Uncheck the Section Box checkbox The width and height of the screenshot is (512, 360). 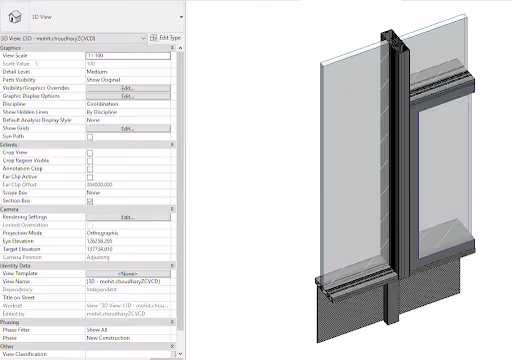[90, 201]
